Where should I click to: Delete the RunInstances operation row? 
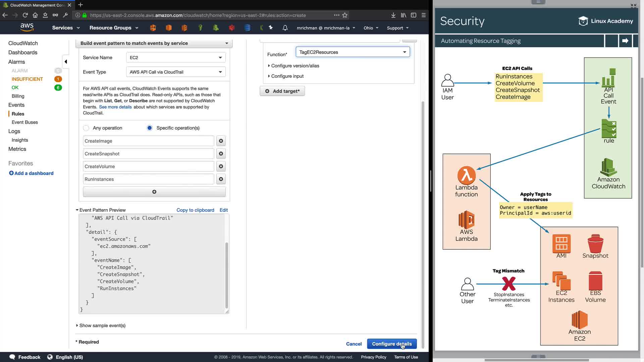(221, 179)
